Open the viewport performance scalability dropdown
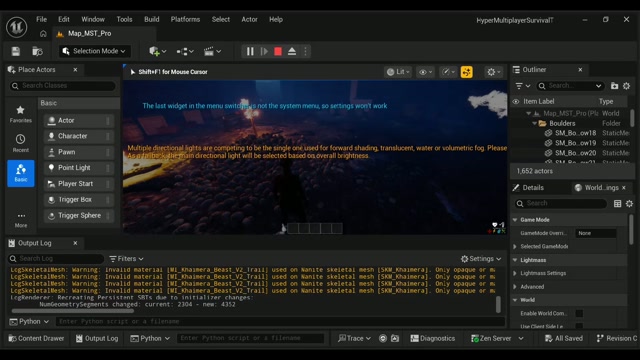Viewport: 640px width, 360px height. pos(448,72)
